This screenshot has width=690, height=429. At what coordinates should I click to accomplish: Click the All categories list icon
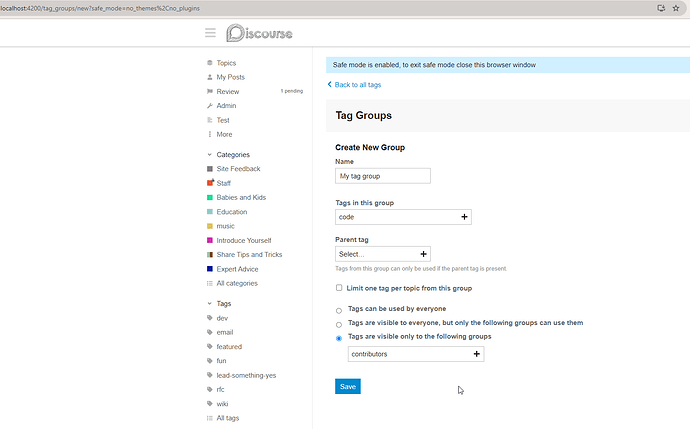pos(210,283)
